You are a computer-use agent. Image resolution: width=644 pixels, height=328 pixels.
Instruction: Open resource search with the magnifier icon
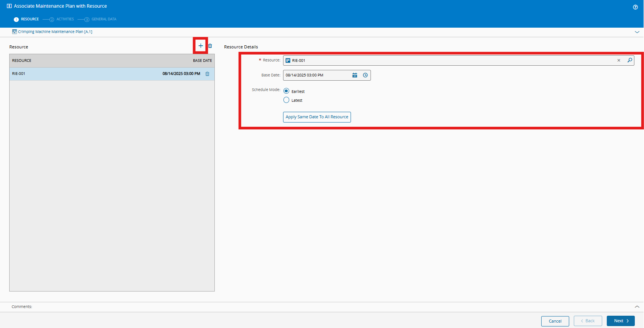(x=630, y=60)
